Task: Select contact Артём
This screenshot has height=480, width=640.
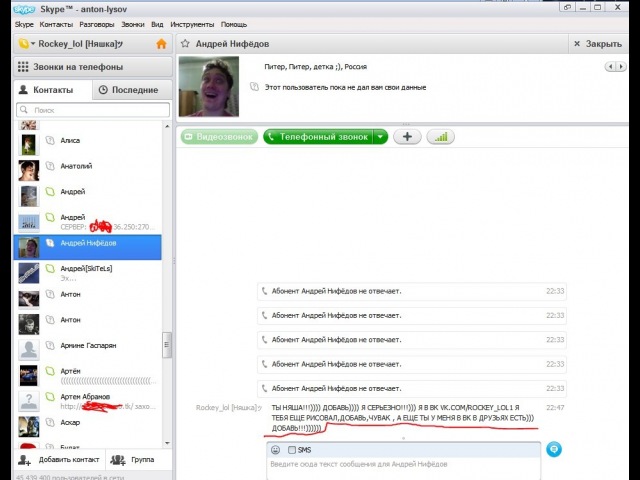Action: [88, 376]
